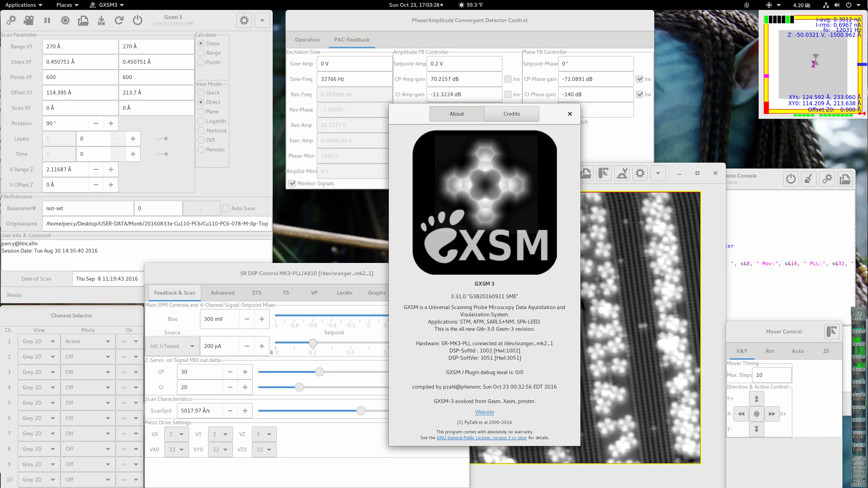Click the mover control XY tab icon
This screenshot has width=868, height=488.
742,350
